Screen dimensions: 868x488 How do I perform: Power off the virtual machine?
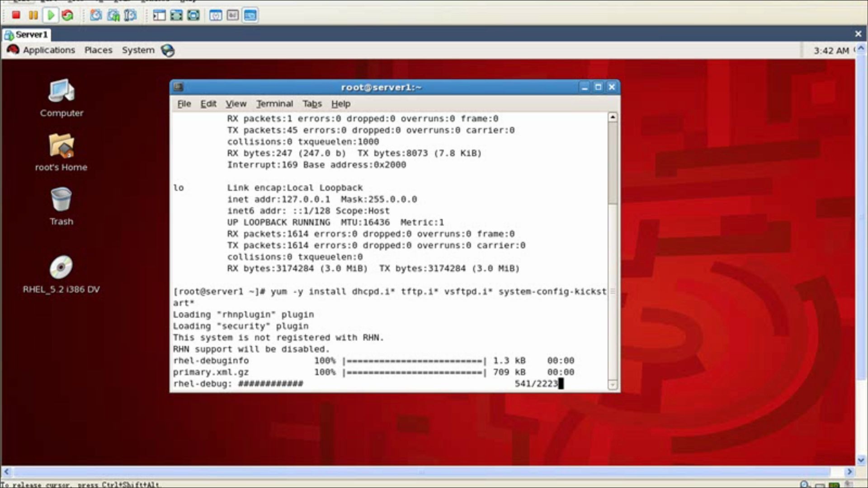(x=16, y=15)
